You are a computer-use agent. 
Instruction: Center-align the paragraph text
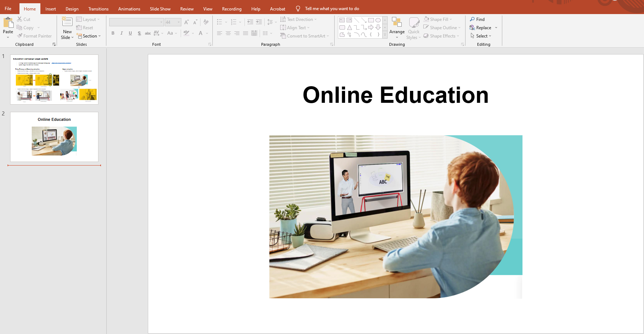pos(228,33)
